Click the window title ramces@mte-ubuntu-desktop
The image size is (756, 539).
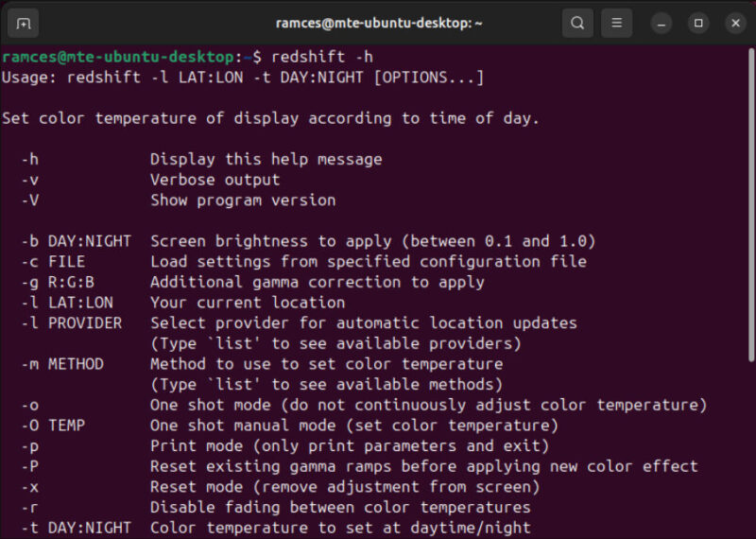pos(379,23)
